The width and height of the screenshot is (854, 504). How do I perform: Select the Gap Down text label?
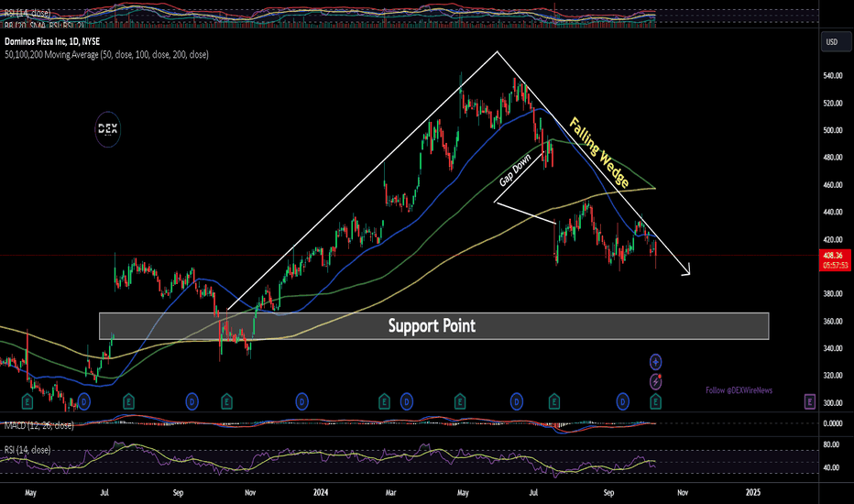(515, 170)
